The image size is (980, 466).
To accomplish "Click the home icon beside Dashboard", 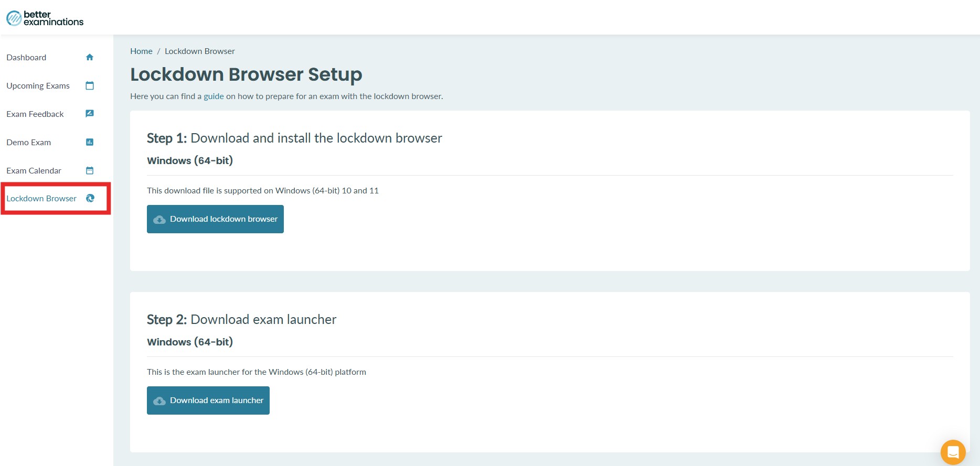I will coord(90,57).
